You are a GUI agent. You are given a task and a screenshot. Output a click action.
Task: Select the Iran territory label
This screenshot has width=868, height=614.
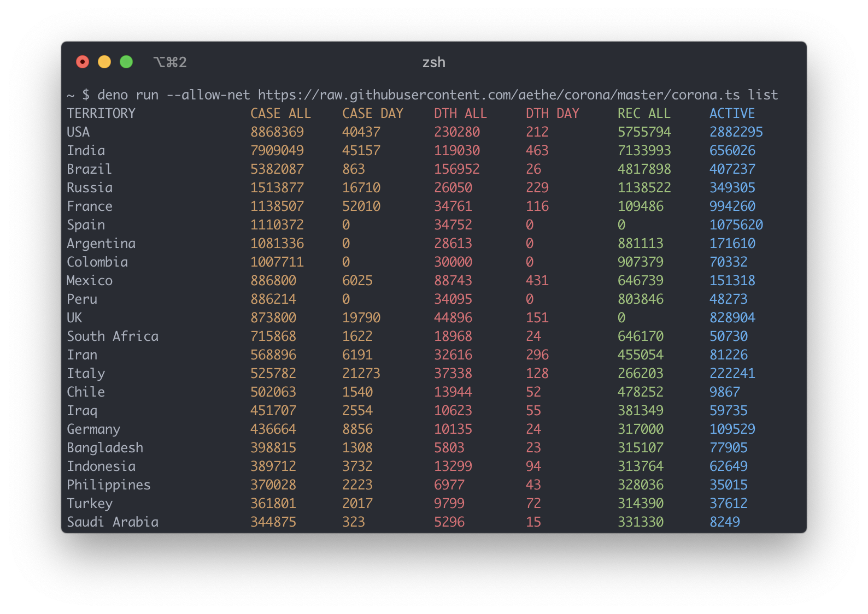pyautogui.click(x=82, y=355)
